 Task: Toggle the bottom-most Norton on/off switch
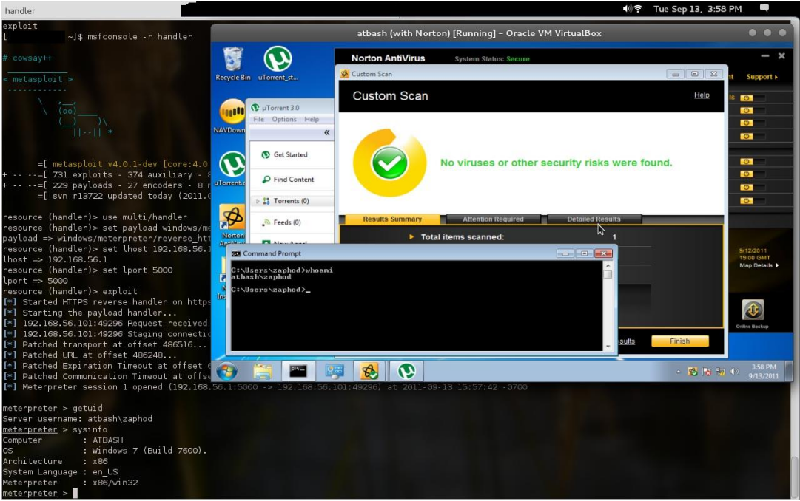[x=754, y=201]
